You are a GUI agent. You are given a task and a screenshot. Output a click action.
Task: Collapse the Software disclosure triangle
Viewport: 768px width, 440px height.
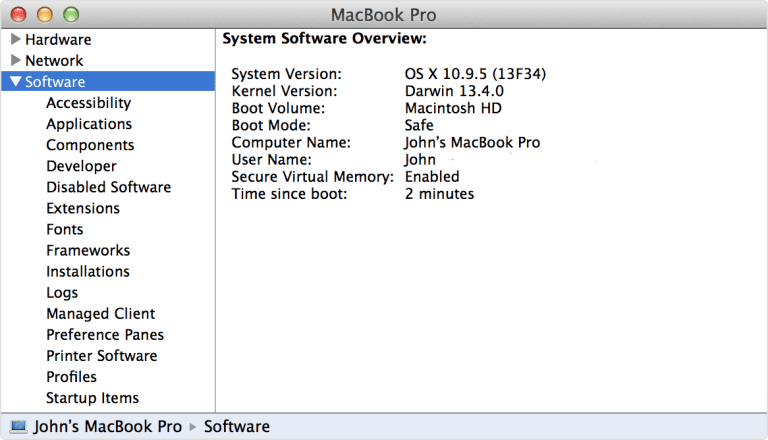point(16,81)
